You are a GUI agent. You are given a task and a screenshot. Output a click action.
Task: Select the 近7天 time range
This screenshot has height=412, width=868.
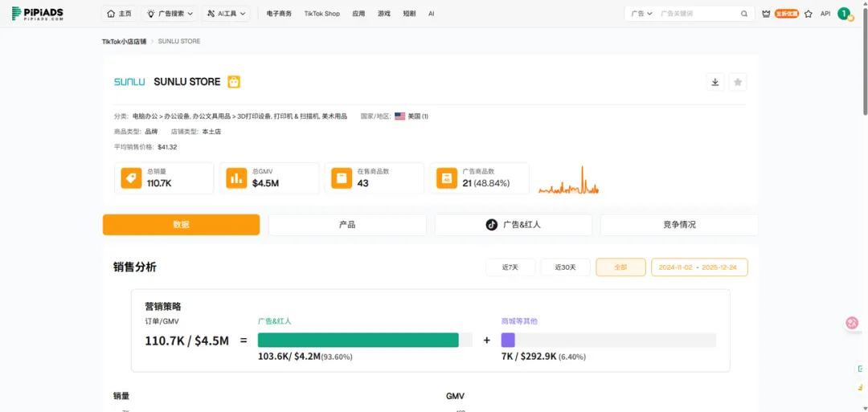[x=510, y=267]
